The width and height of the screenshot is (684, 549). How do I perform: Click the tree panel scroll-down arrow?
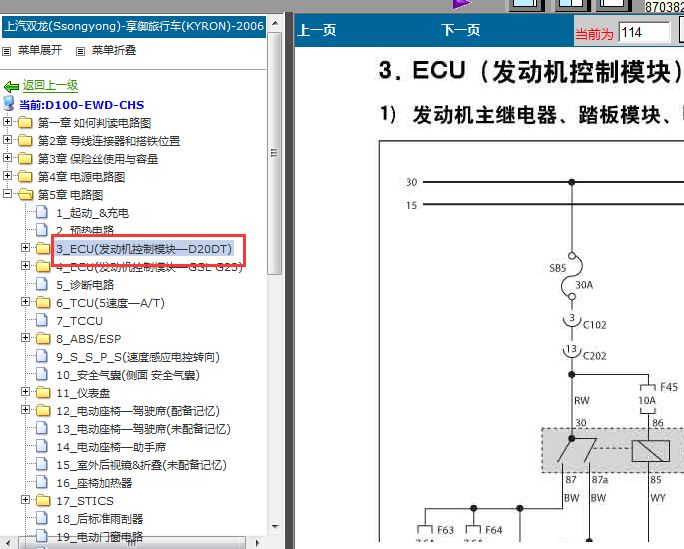tap(275, 527)
